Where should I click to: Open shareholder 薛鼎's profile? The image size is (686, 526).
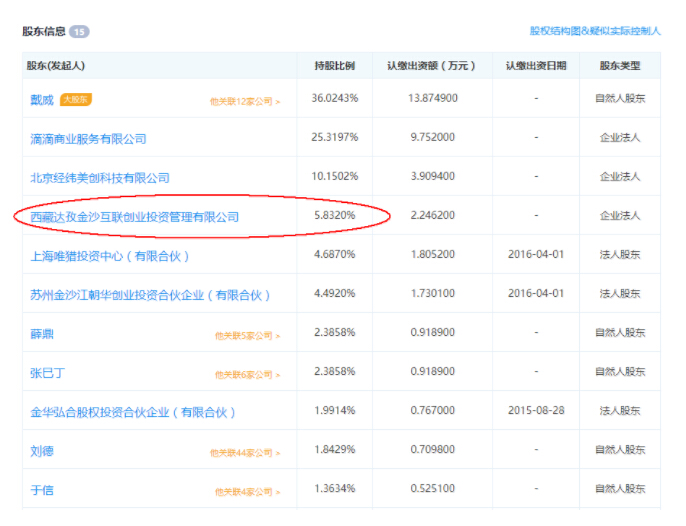tap(42, 334)
